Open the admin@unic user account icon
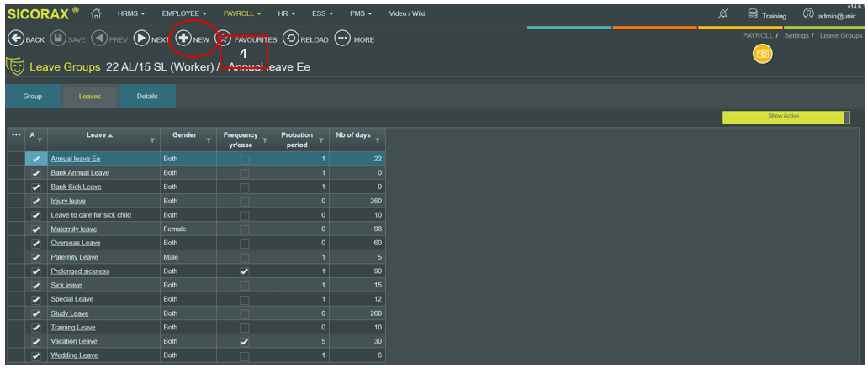This screenshot has width=868, height=368. (809, 13)
